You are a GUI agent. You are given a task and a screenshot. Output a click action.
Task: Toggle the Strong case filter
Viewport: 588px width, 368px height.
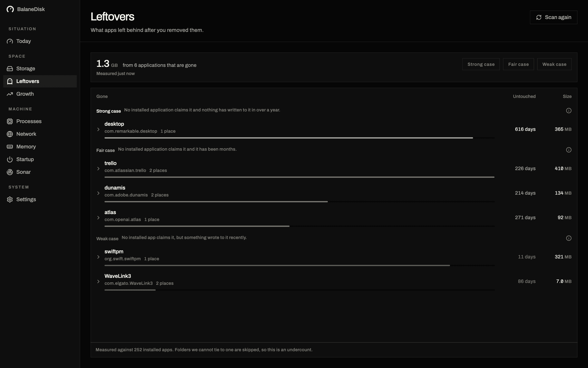coord(481,64)
